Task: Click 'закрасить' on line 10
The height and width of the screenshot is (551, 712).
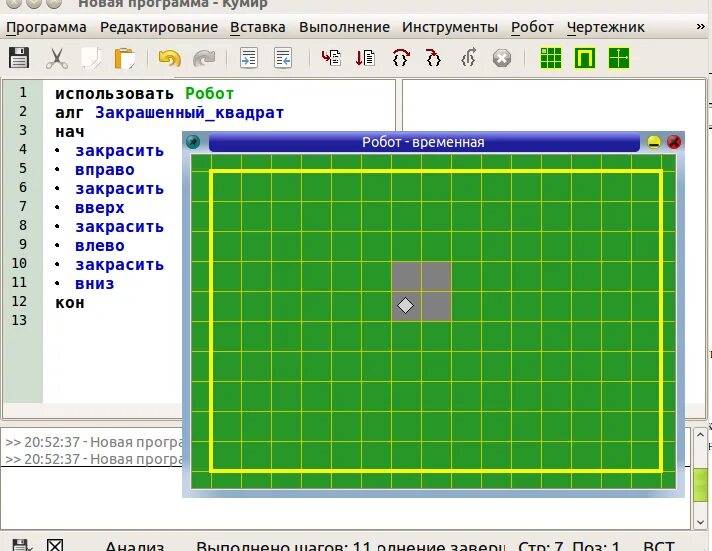Action: [119, 265]
